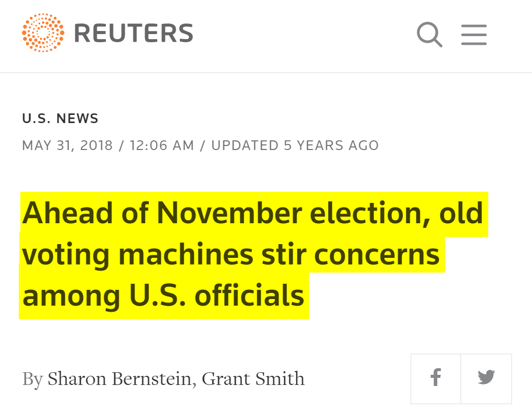Click the Reuters orange dotted logo
Viewport: 532px width, 417px height.
pyautogui.click(x=43, y=33)
